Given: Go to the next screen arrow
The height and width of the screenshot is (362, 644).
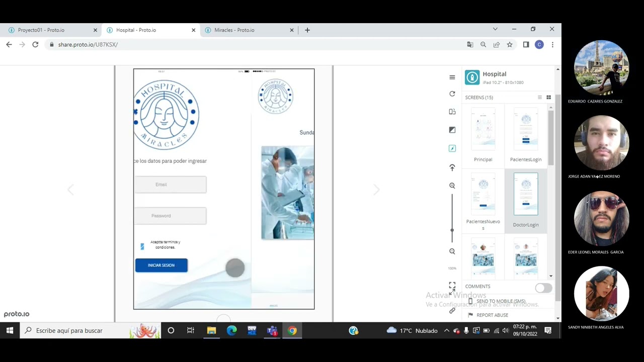Looking at the screenshot, I should 376,190.
